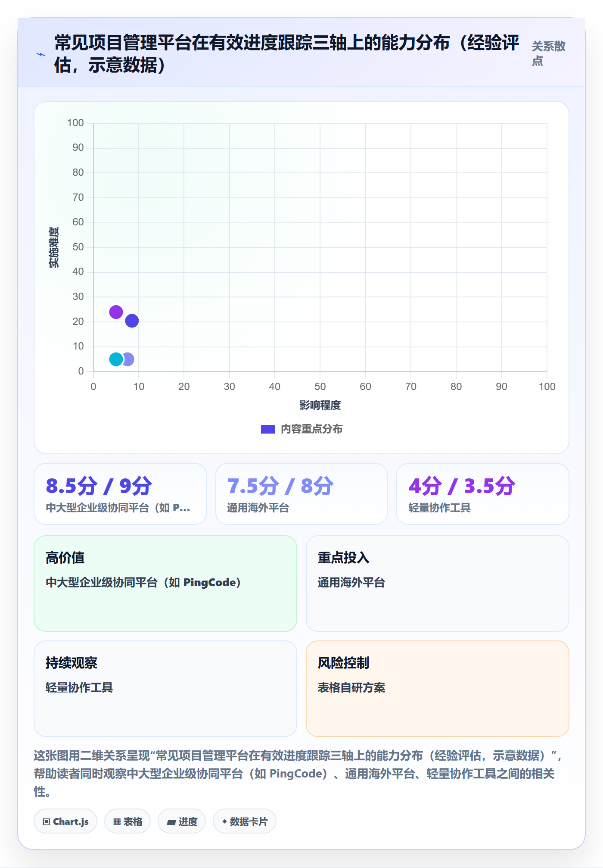This screenshot has width=603, height=868.
Task: Click the chart's main title heading
Action: 286,54
